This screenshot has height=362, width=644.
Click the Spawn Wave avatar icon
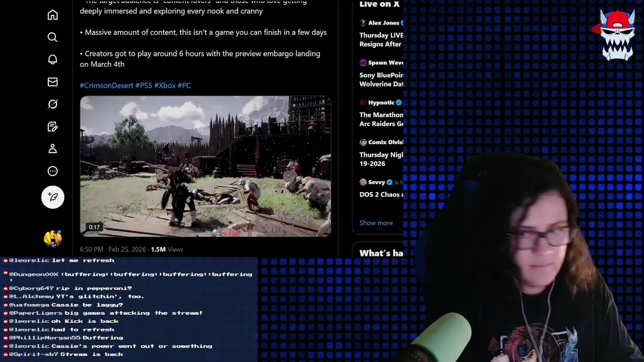point(363,63)
